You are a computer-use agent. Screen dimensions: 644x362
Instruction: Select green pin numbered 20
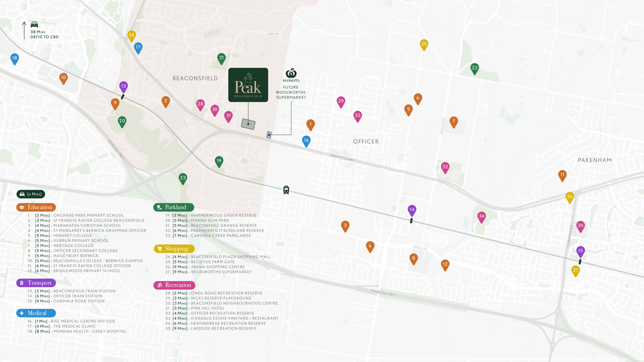pyautogui.click(x=122, y=122)
